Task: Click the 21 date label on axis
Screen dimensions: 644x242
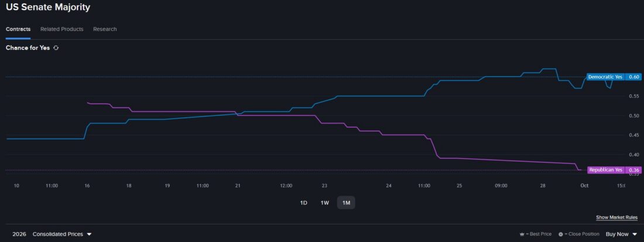Action: (x=237, y=186)
